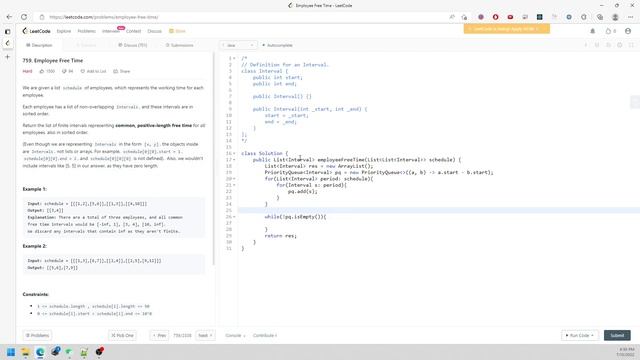
Task: Open the Windows Start menu
Action: (11, 352)
